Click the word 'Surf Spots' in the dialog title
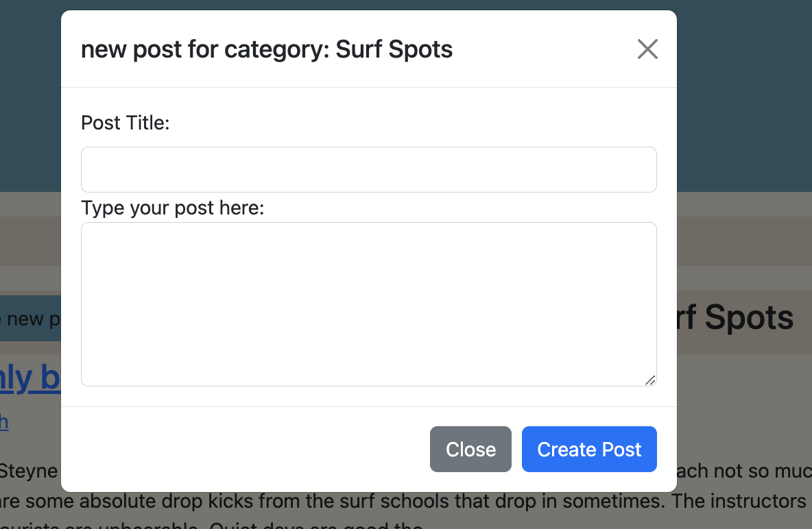Viewport: 812px width, 529px height. click(394, 49)
